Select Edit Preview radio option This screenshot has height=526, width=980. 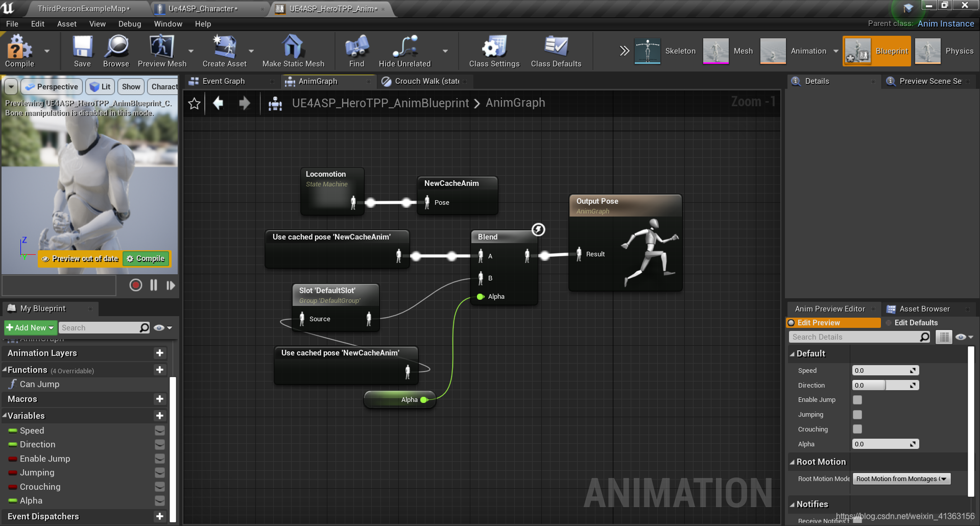click(833, 323)
